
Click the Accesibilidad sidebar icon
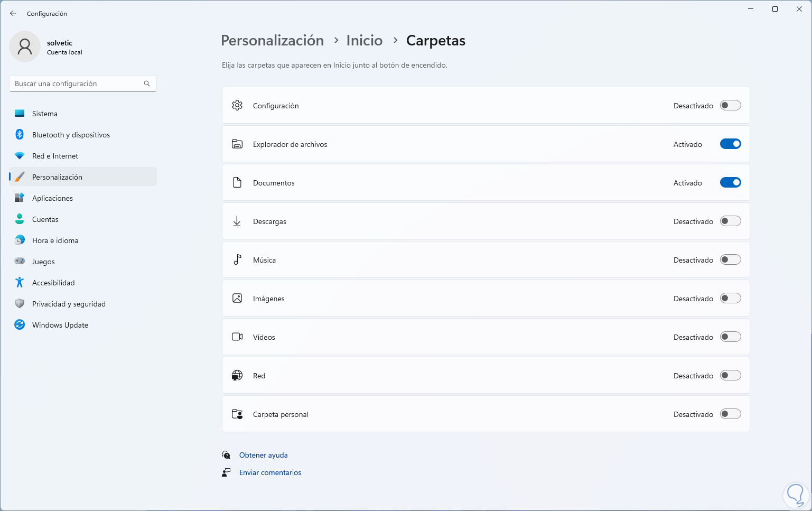point(20,283)
